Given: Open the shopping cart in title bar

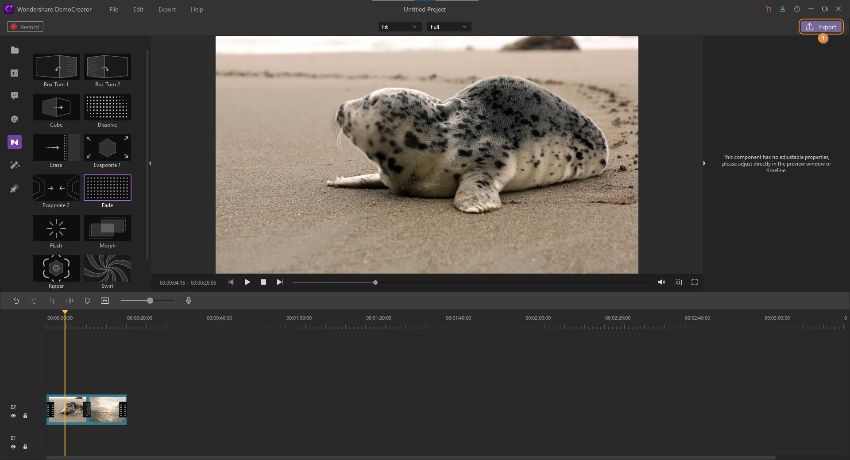Looking at the screenshot, I should coord(768,9).
